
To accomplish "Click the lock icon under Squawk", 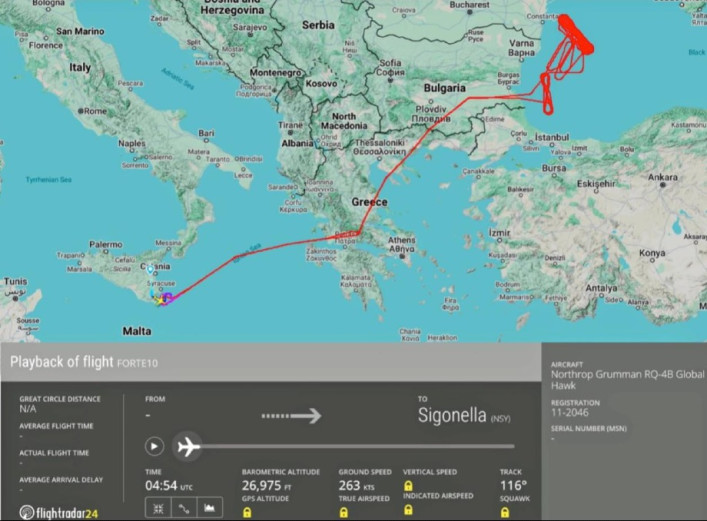I will [x=505, y=512].
